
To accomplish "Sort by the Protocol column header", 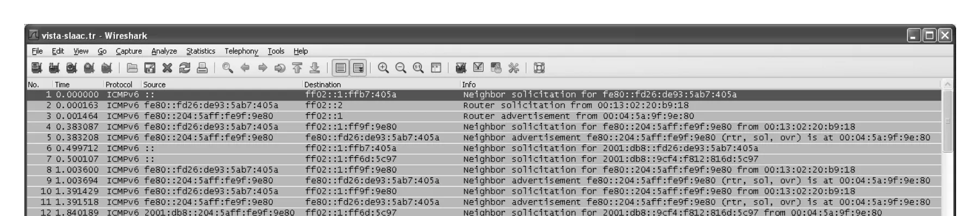I will [123, 84].
